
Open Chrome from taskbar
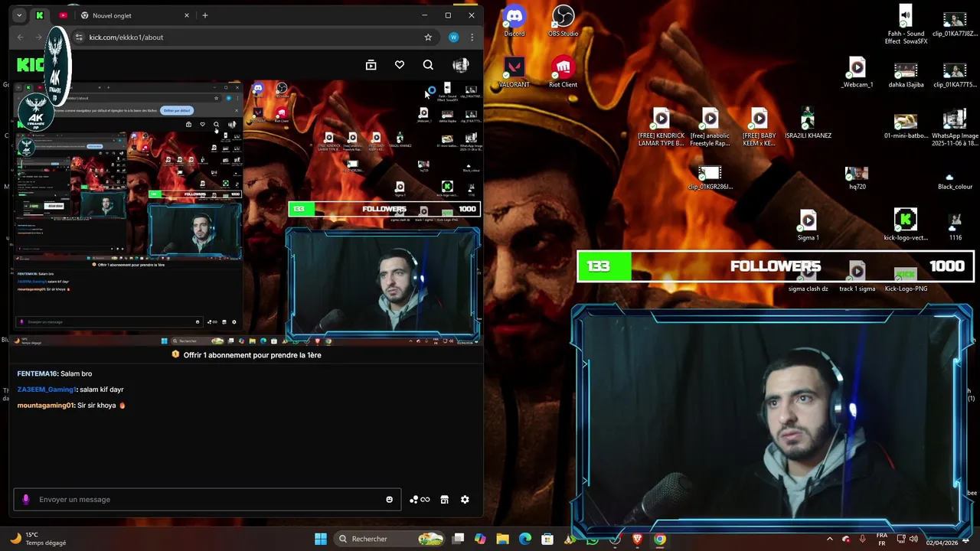point(659,539)
